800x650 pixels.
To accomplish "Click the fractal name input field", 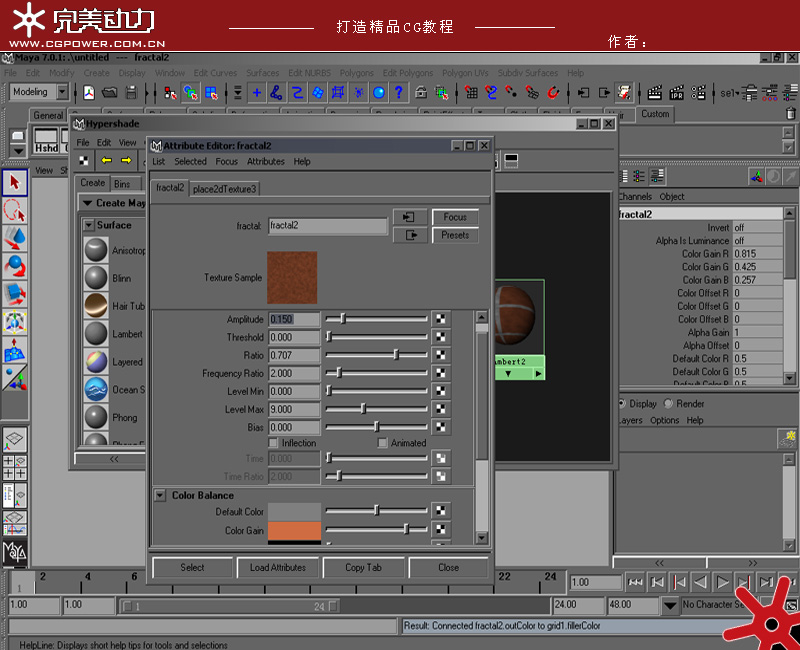I will click(328, 226).
